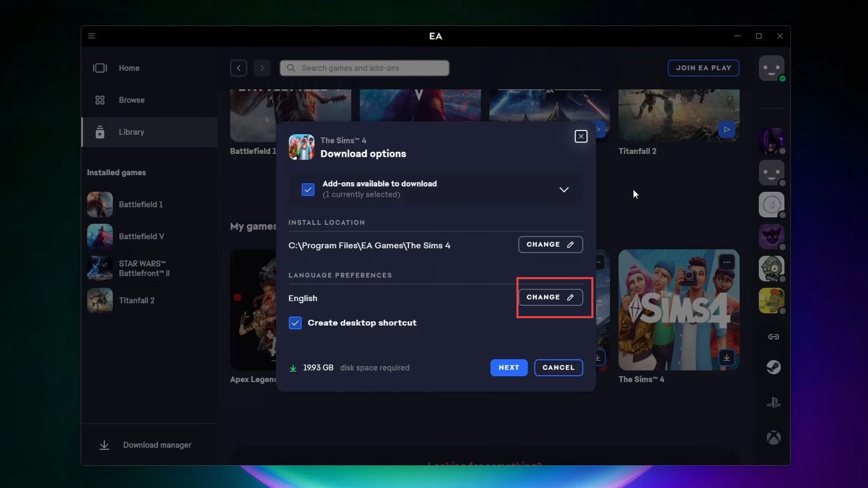868x488 pixels.
Task: Click the Steam icon in right panel
Action: 774,367
